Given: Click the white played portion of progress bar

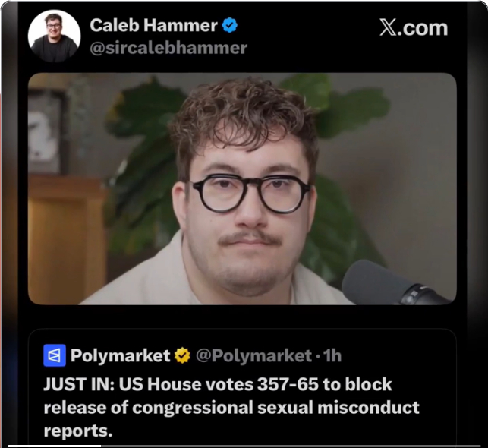Looking at the screenshot, I should pyautogui.click(x=54, y=446).
